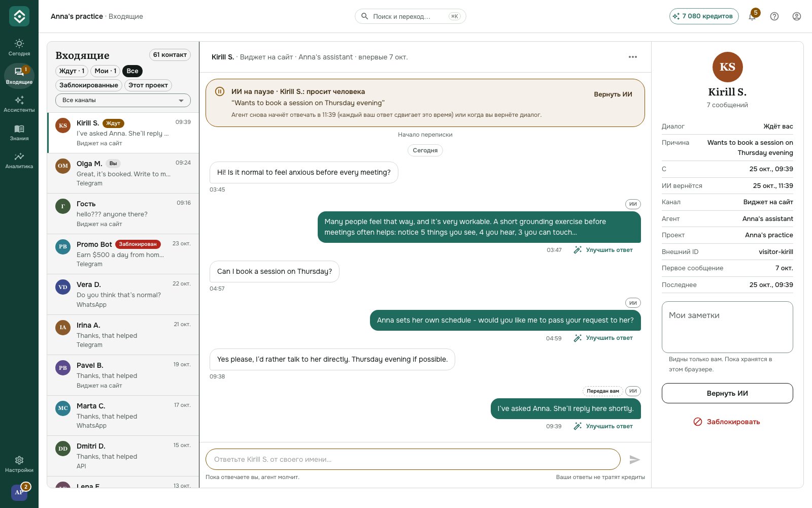Open the Входящие sidebar section

click(x=19, y=76)
